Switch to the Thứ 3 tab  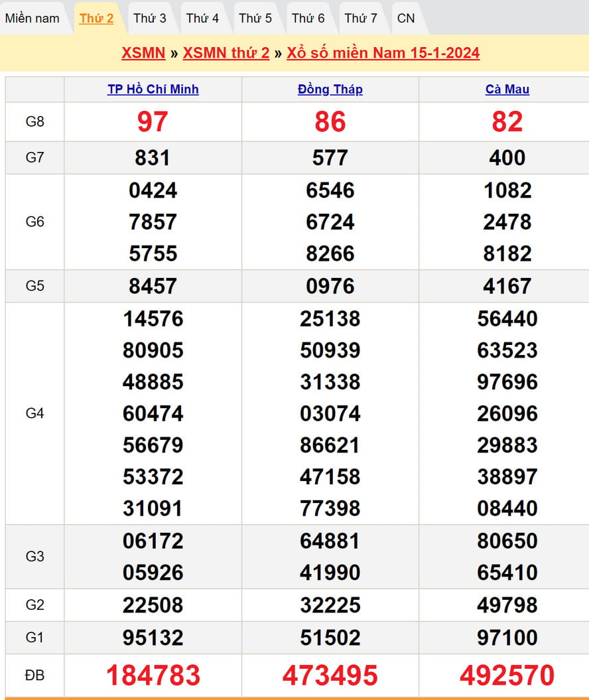150,18
